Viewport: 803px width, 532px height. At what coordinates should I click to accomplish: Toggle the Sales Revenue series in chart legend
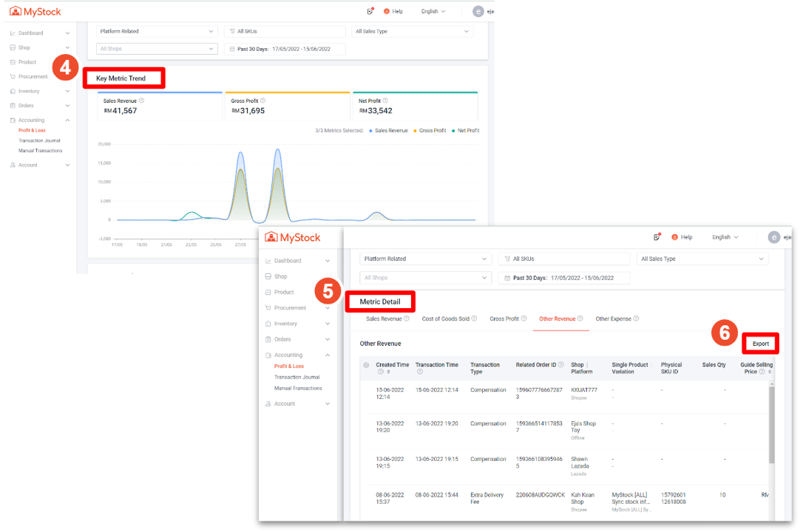click(x=388, y=131)
